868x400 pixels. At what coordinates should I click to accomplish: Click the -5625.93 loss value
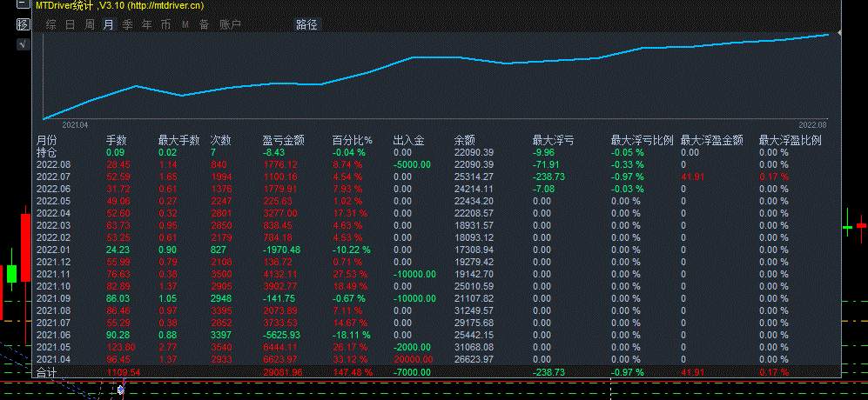click(281, 335)
